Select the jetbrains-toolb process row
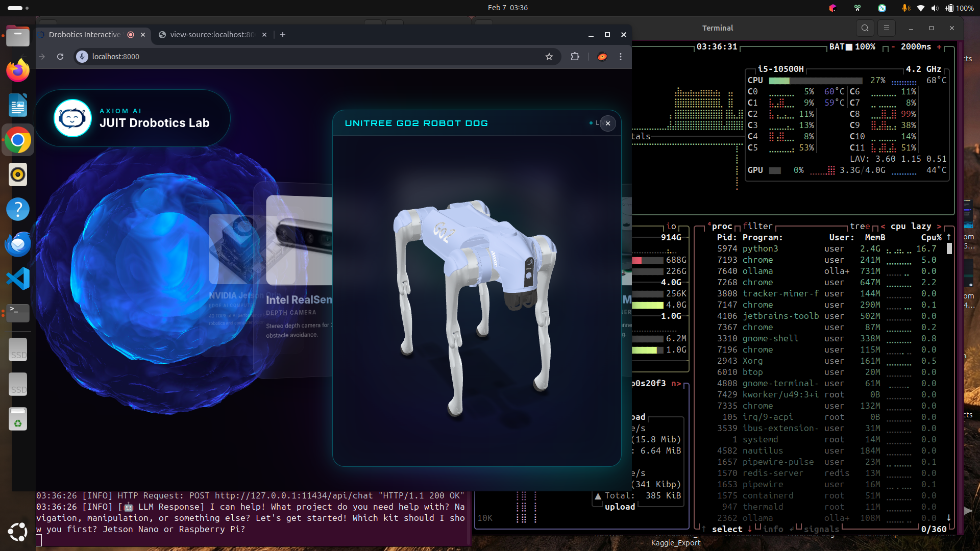This screenshot has width=980, height=551. 827,316
